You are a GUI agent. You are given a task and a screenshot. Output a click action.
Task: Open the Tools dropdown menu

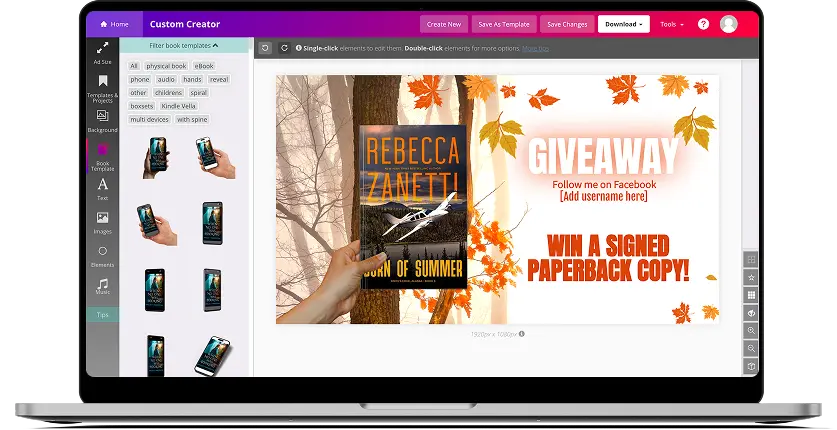tap(672, 24)
